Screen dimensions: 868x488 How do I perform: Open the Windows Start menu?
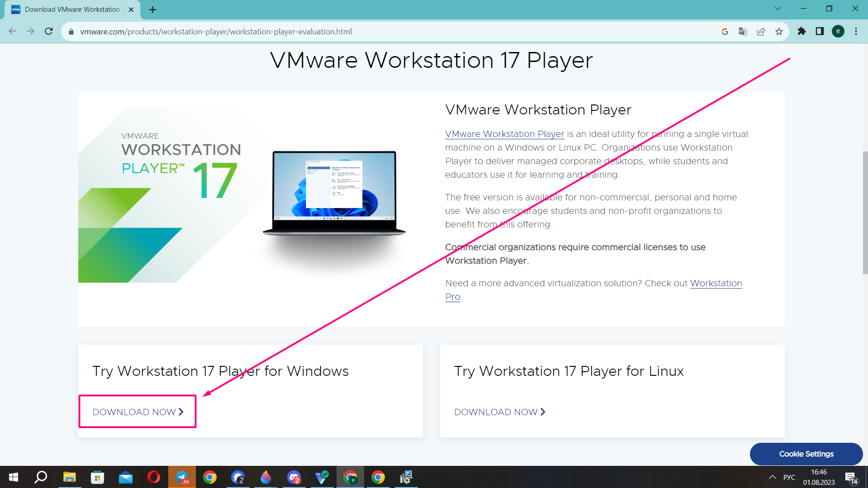pyautogui.click(x=14, y=477)
